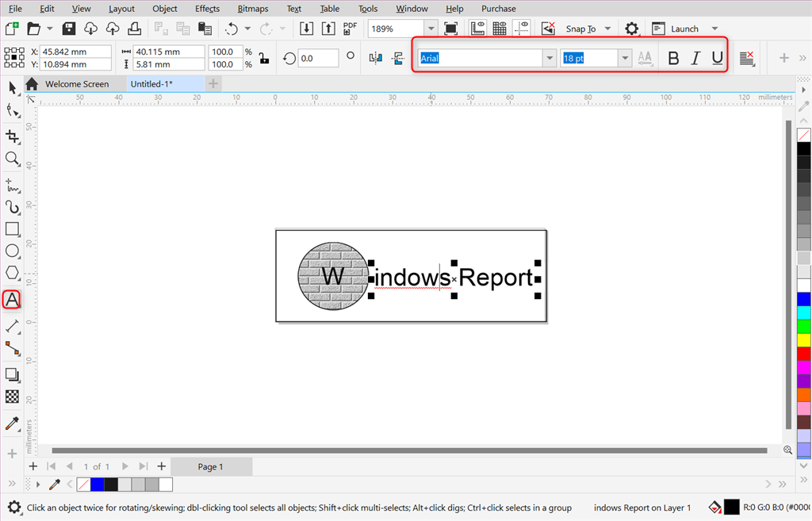Expand the Open file dropdown arrow
The height and width of the screenshot is (521, 812).
(50, 29)
